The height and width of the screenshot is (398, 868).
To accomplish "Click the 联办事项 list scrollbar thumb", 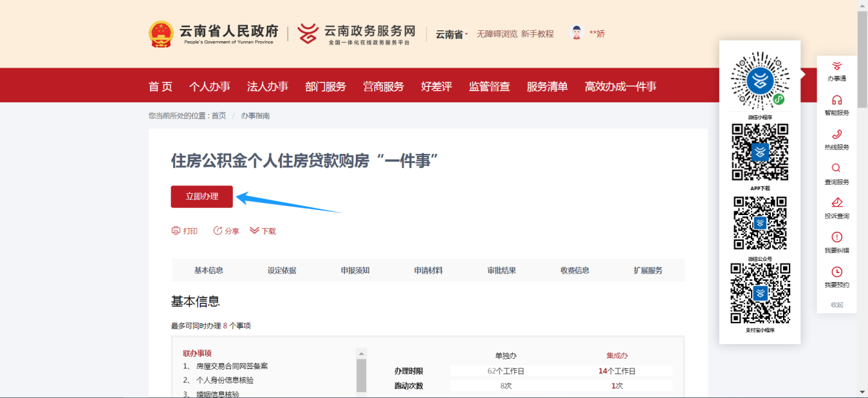I will click(361, 375).
